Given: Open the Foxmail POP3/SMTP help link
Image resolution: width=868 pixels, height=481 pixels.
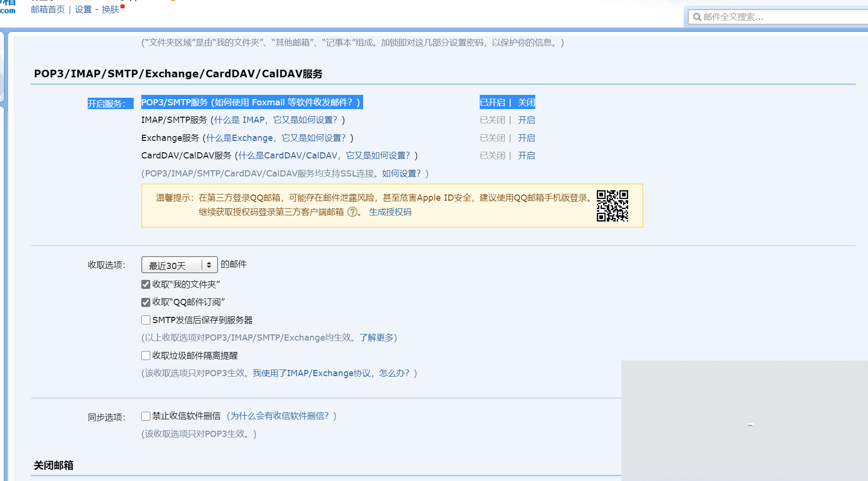Looking at the screenshot, I should click(x=283, y=102).
